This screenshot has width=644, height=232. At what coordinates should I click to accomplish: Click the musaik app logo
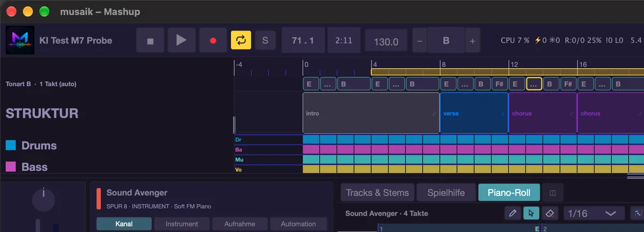pyautogui.click(x=20, y=40)
